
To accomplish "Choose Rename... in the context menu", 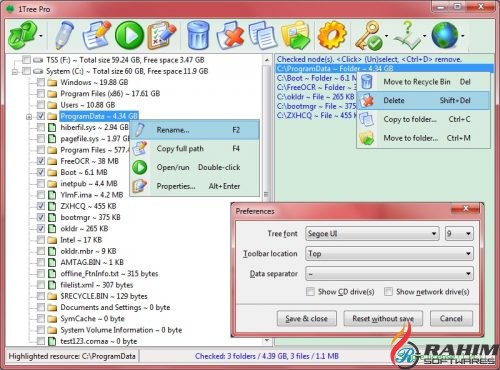I will [x=195, y=130].
